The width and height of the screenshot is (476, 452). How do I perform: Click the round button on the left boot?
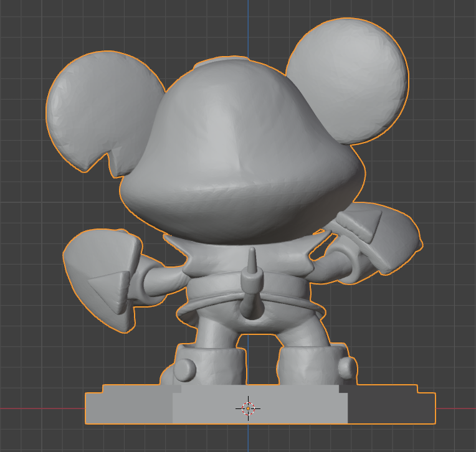point(184,369)
